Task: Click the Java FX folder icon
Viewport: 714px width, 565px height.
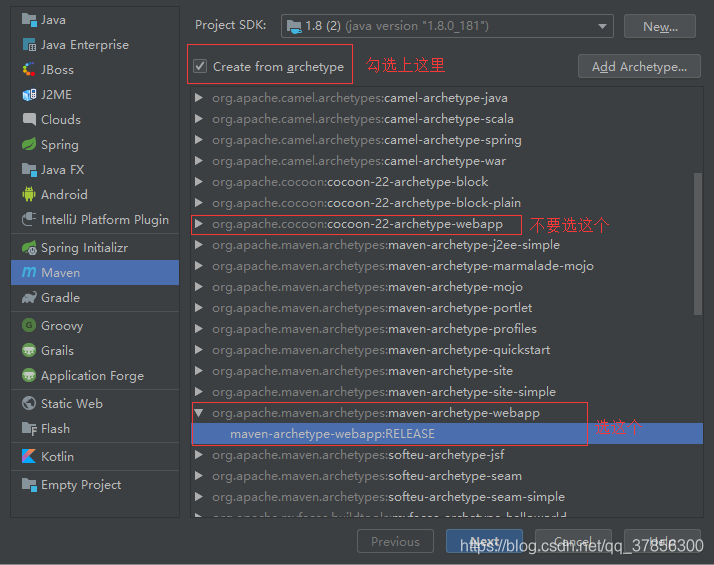Action: tap(29, 170)
